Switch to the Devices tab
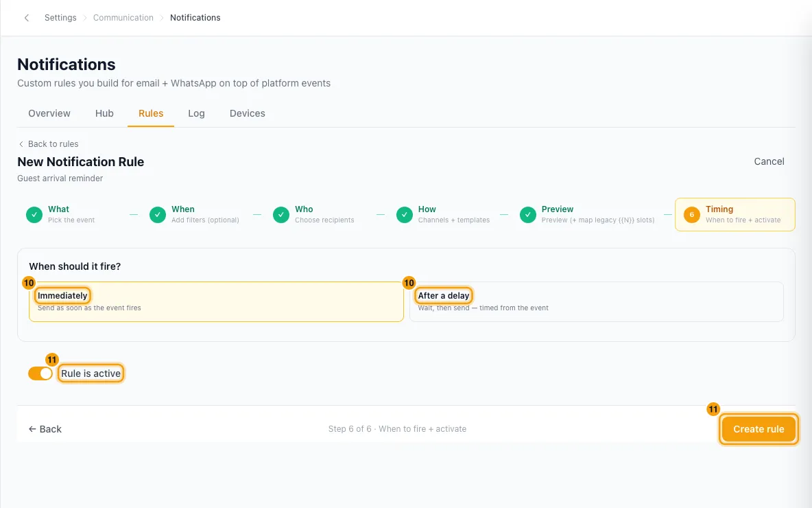Screen dimensions: 812x508 click(x=247, y=113)
